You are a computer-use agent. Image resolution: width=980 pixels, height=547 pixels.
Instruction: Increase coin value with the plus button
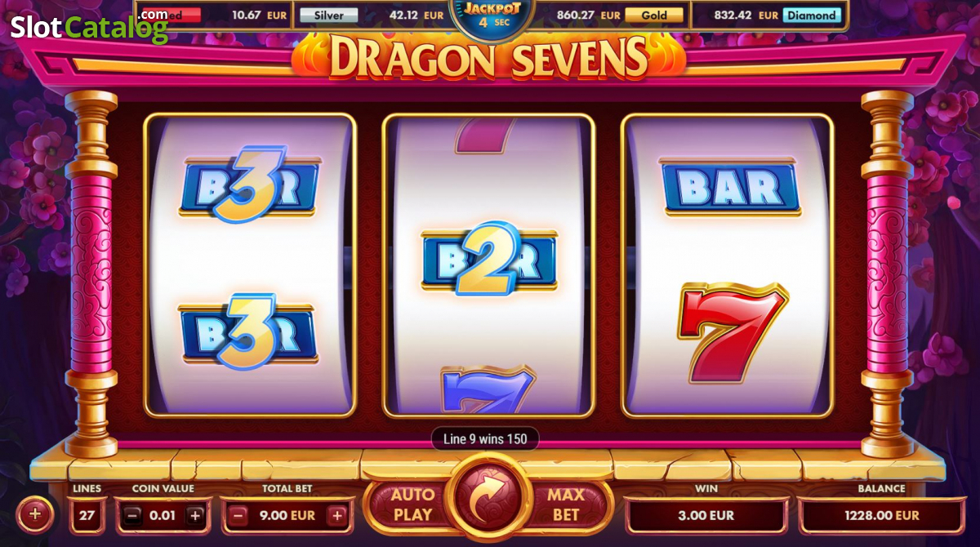pos(195,515)
